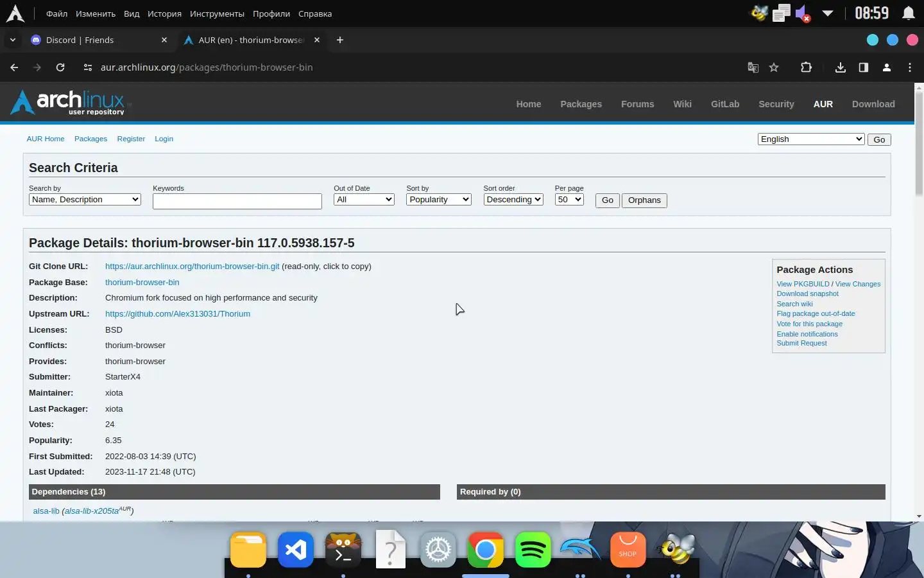Open the dolphin icon in dock
Screen dimensions: 924x578
click(580, 550)
